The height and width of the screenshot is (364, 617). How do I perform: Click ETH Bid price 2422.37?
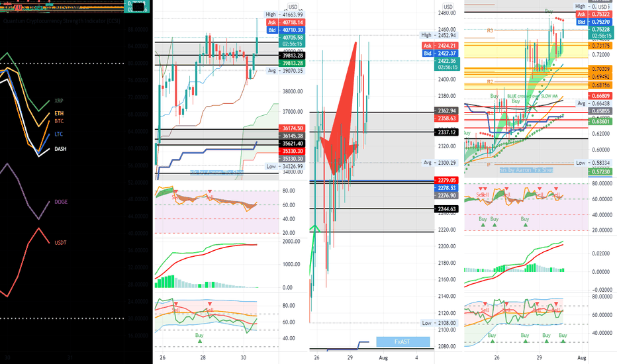(x=441, y=53)
